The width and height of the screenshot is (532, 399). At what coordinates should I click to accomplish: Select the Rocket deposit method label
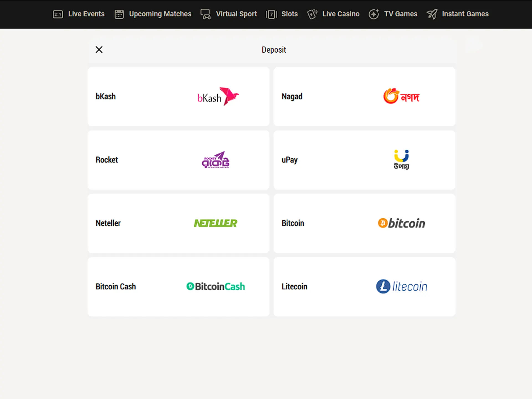(107, 160)
